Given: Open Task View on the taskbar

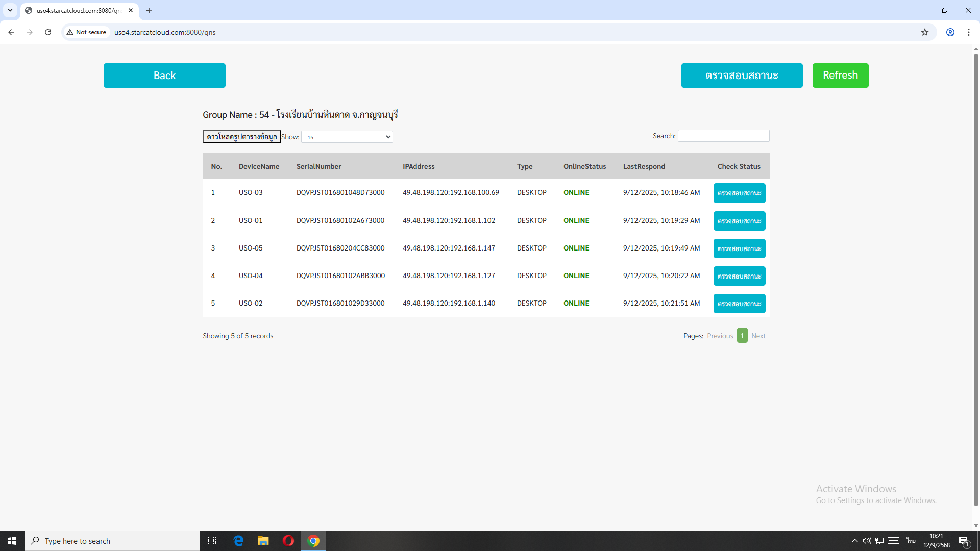Looking at the screenshot, I should pos(212,541).
